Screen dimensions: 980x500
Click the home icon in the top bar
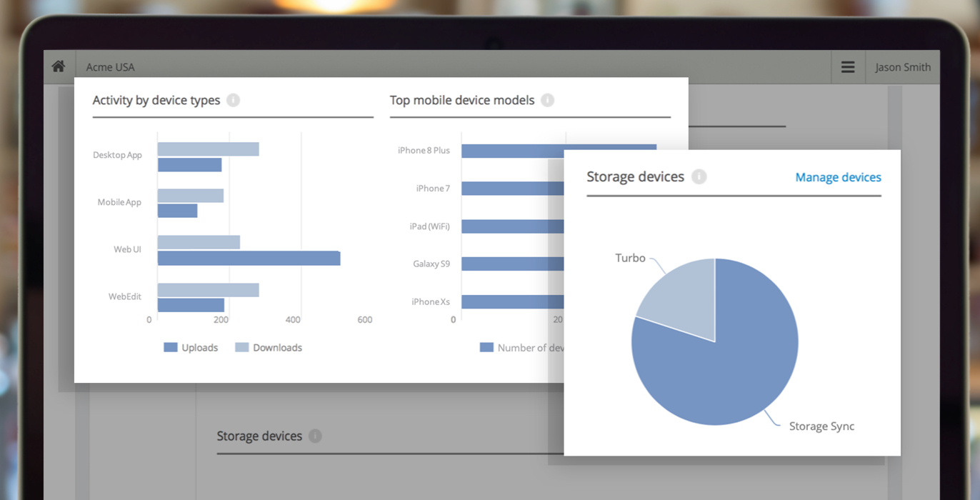coord(59,66)
